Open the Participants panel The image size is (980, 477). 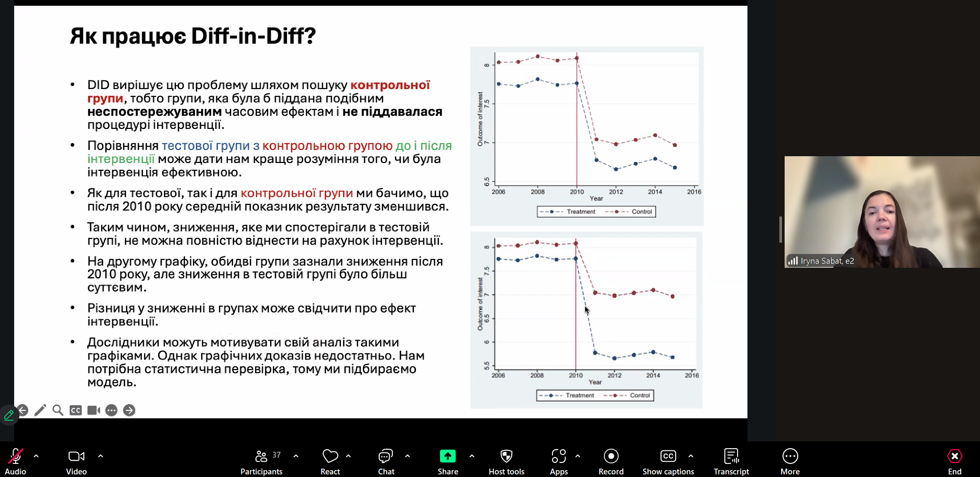click(261, 461)
